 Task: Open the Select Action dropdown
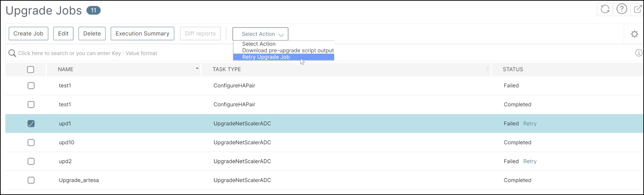pos(260,34)
